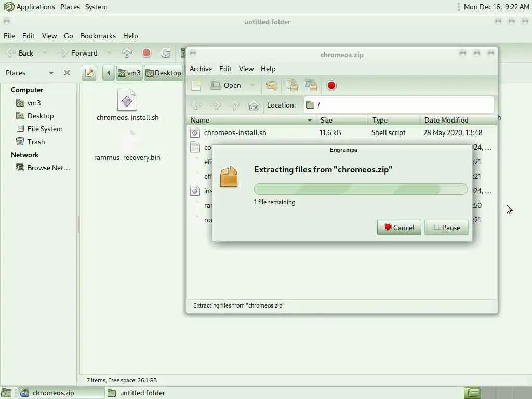Select vm3 in Places sidebar
The width and height of the screenshot is (532, 399).
coord(34,103)
